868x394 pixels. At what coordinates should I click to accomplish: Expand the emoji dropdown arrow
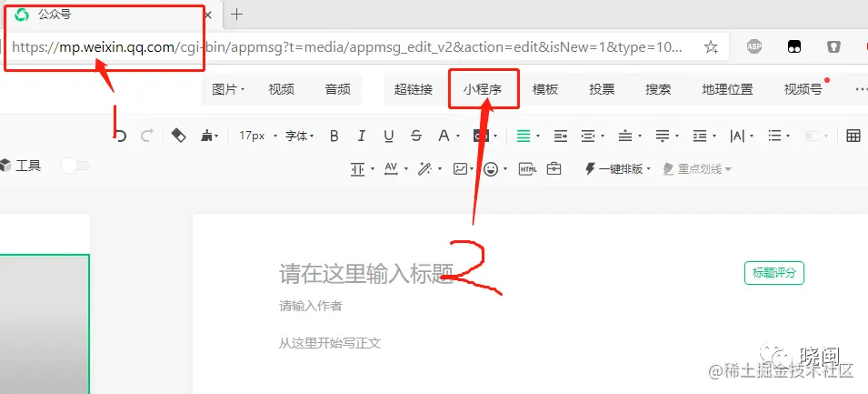click(504, 169)
